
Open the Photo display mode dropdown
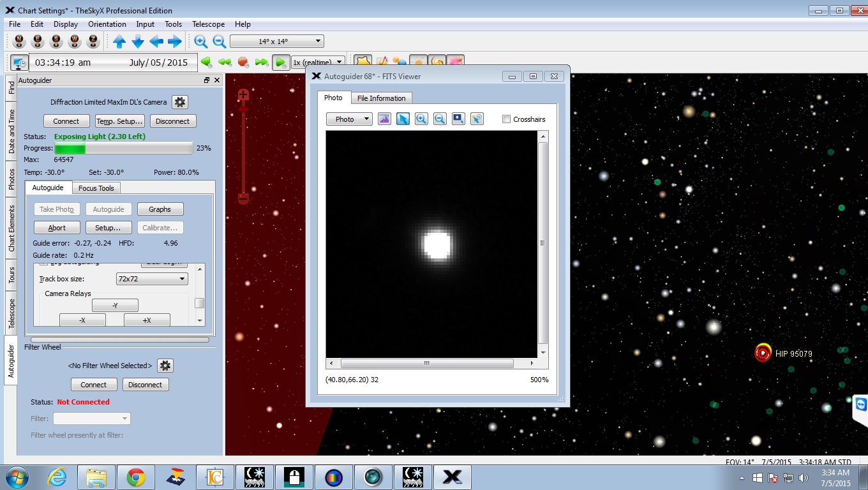[x=349, y=119]
